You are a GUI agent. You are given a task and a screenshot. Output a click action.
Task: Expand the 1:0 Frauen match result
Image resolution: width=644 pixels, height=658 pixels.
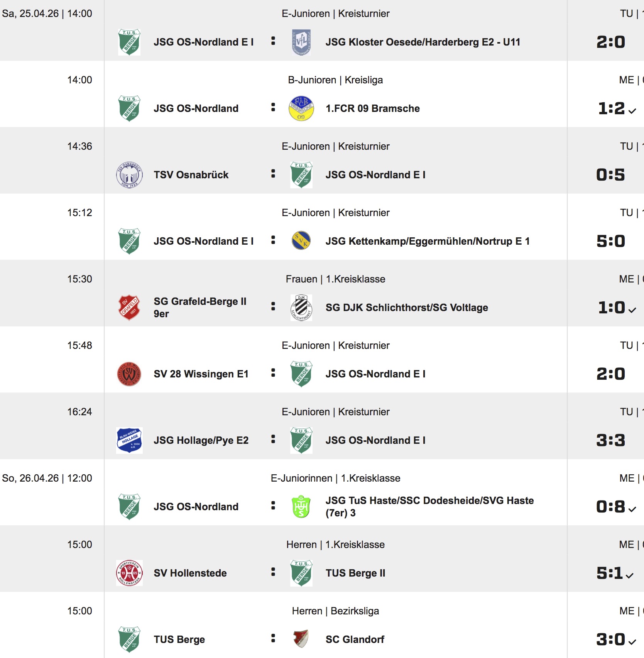632,310
